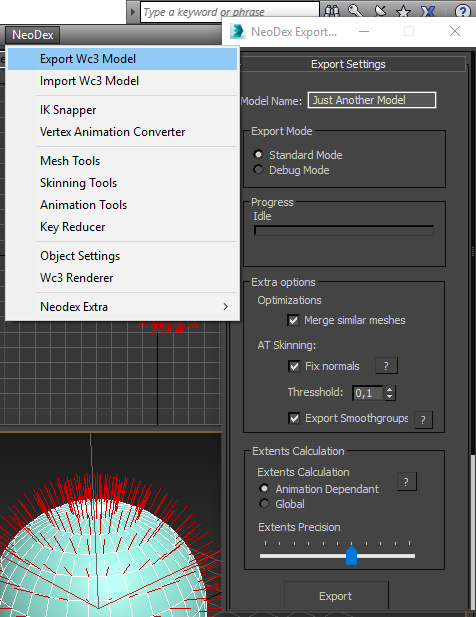Select the Debug Mode radio button
This screenshot has height=617, width=476.
click(258, 170)
